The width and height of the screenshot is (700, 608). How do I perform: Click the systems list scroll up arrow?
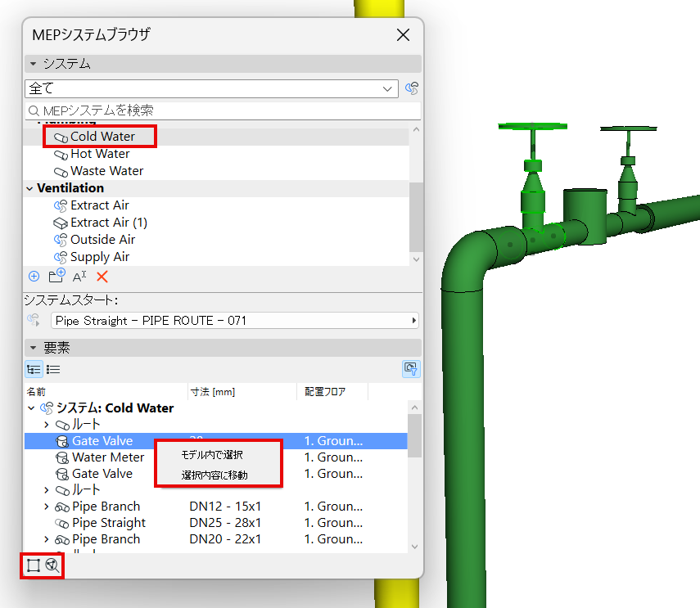point(416,129)
